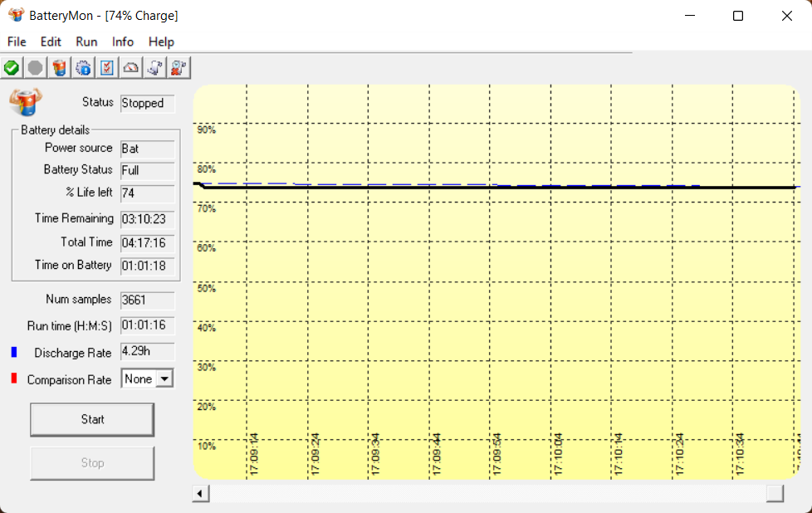The height and width of the screenshot is (513, 812).
Task: Click the 30% axis label on graph
Action: [206, 367]
